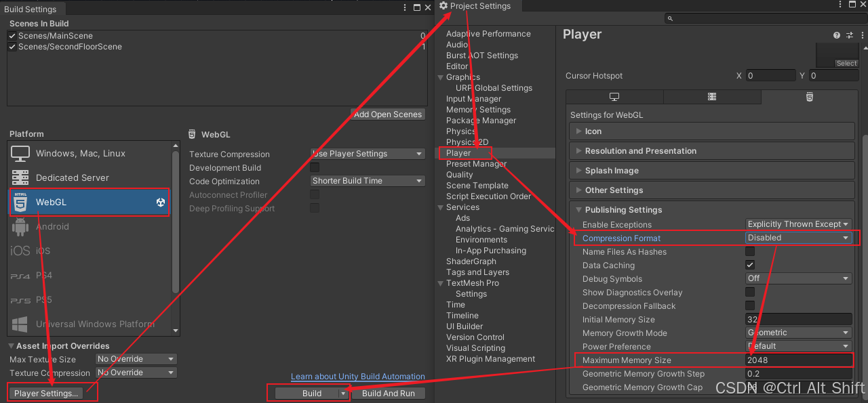This screenshot has width=868, height=403.
Task: Focus the Maximum Memory Size field
Action: (799, 360)
